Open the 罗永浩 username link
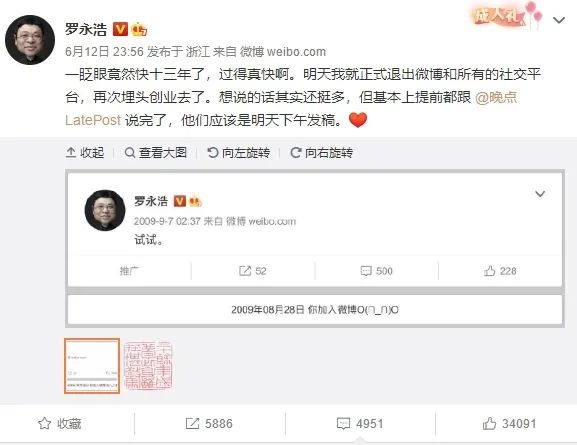Viewport: 577px width, 445px height. (86, 29)
